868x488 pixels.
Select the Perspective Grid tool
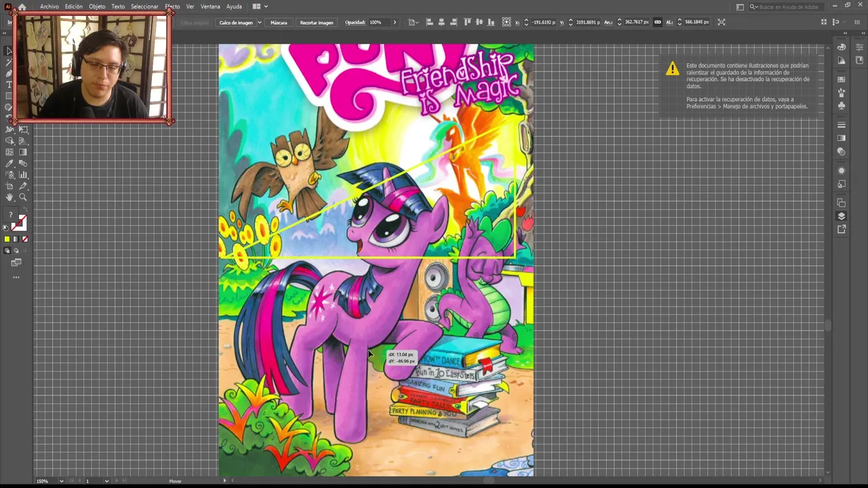point(23,141)
